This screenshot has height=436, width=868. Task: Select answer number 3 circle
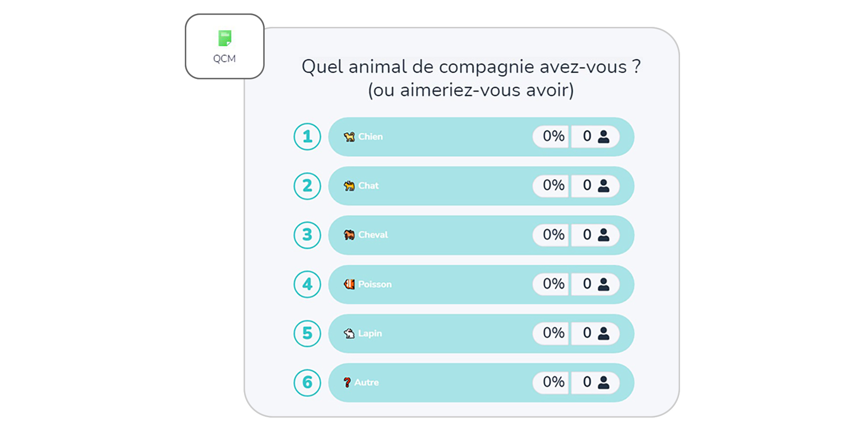click(307, 235)
